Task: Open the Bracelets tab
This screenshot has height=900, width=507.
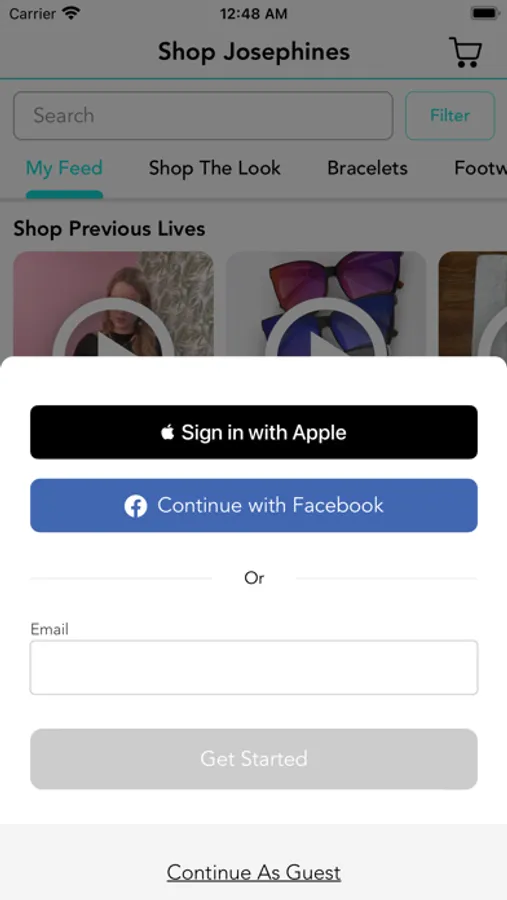Action: tap(367, 168)
